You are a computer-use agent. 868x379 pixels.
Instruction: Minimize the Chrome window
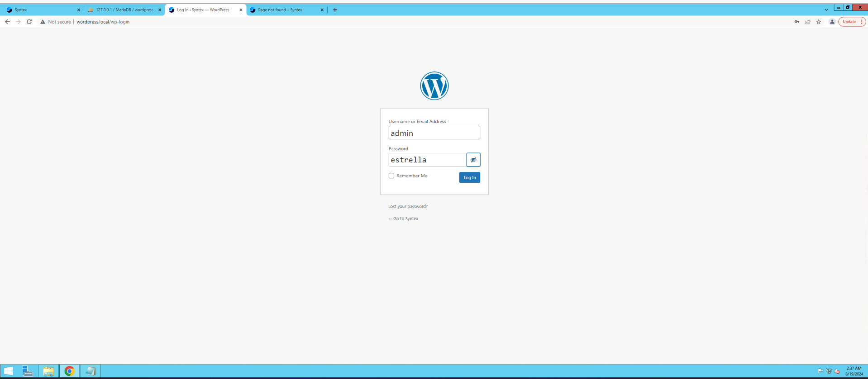pyautogui.click(x=839, y=7)
